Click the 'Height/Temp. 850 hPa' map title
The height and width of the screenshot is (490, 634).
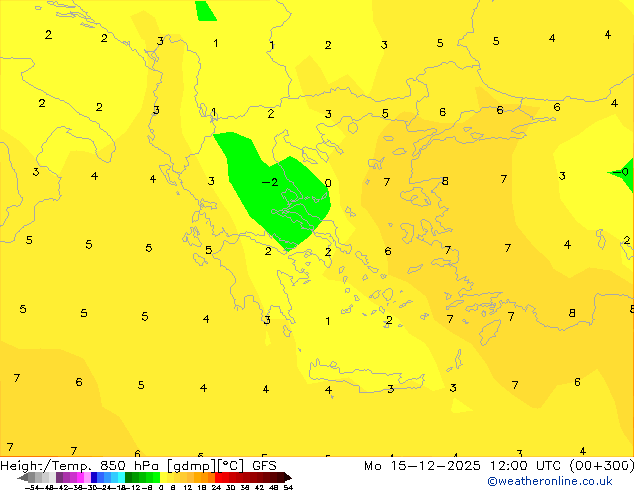click(x=79, y=466)
